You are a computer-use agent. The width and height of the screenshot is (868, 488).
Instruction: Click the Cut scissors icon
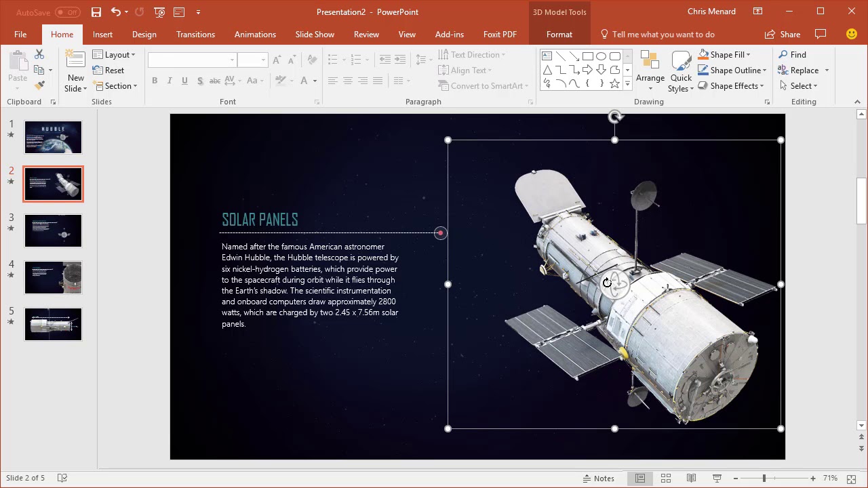pos(39,54)
